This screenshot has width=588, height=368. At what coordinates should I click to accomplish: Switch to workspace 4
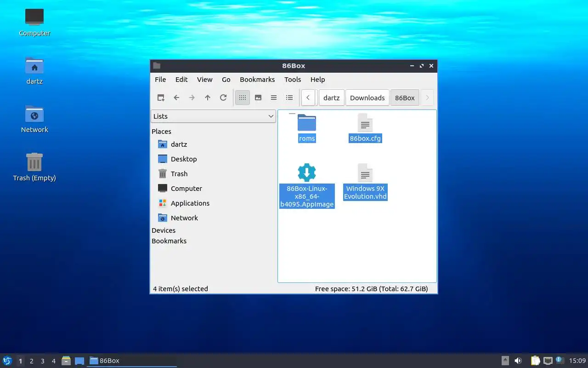[53, 361]
